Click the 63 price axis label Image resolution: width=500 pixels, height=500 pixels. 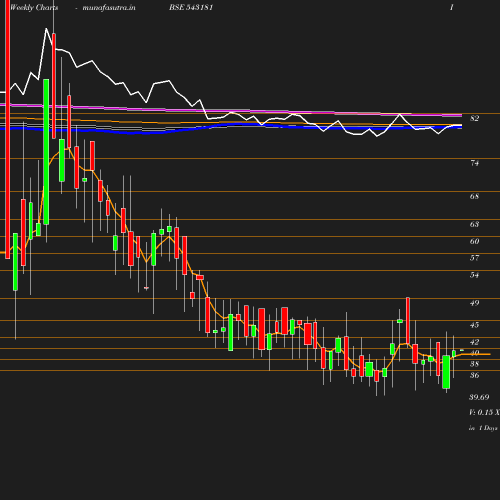(474, 224)
